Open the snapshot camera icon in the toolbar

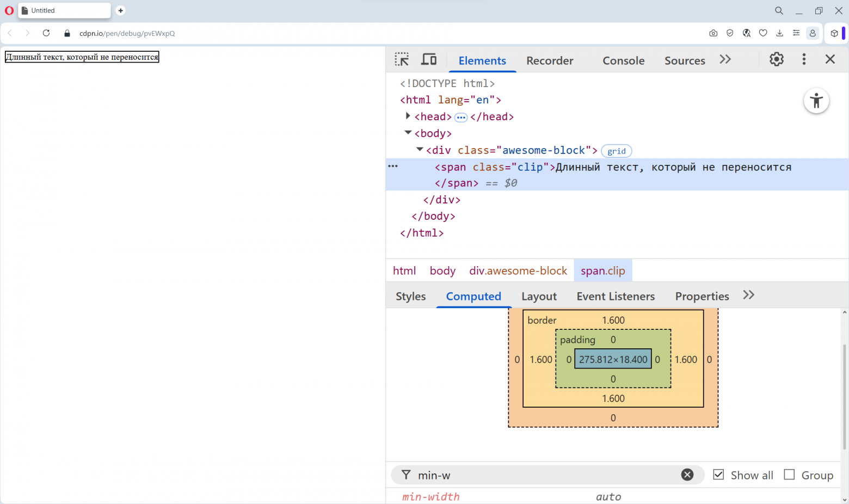click(713, 33)
